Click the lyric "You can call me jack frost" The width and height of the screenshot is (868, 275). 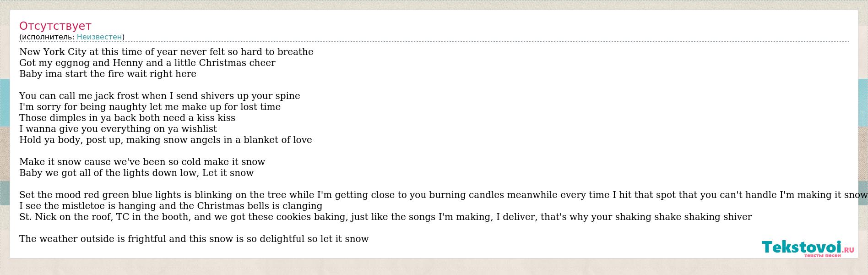160,96
